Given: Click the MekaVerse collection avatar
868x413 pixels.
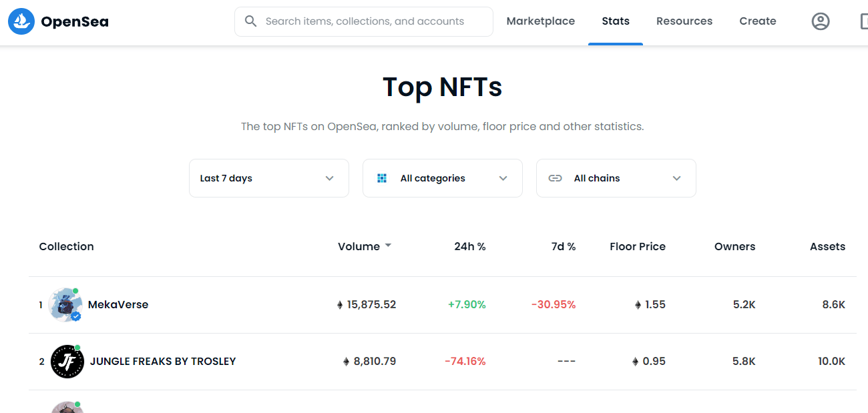Looking at the screenshot, I should pos(65,305).
